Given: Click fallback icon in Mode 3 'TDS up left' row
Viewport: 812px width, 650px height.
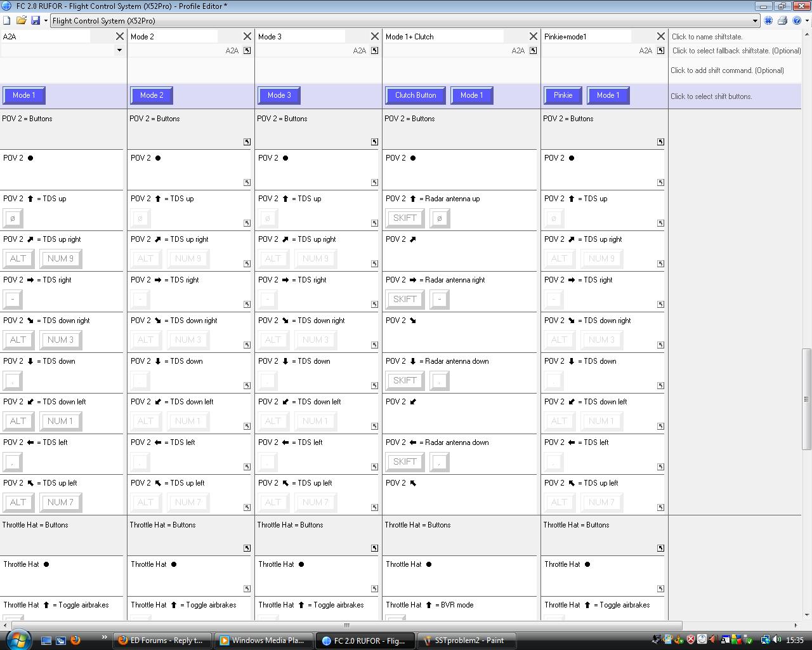Looking at the screenshot, I should pyautogui.click(x=375, y=507).
